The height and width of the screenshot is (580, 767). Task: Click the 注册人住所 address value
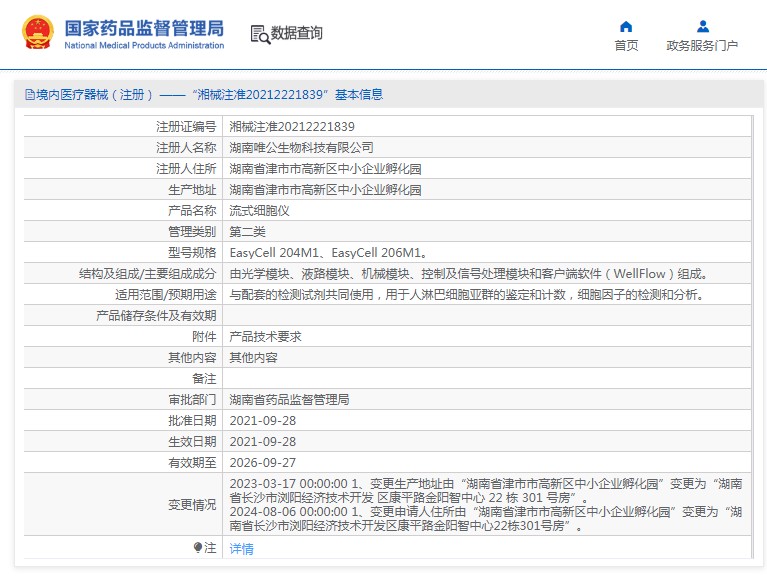[325, 169]
